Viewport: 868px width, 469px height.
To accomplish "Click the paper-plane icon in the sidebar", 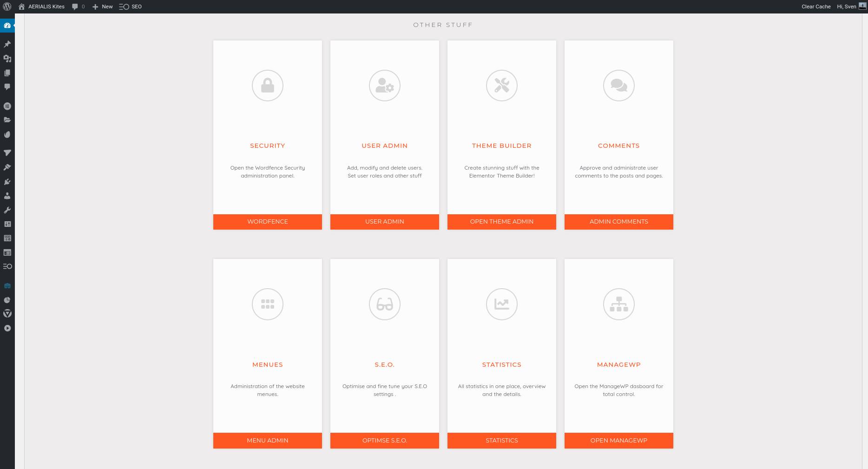I will [7, 153].
